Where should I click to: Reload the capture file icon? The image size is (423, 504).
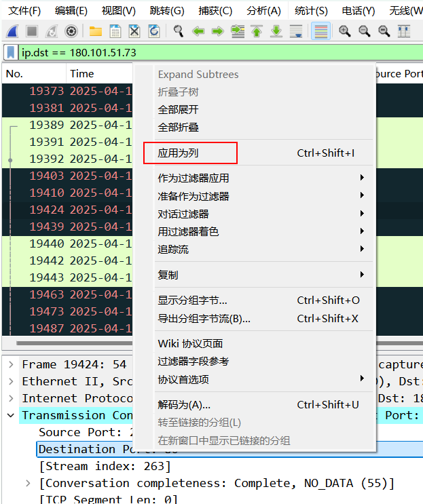point(154,31)
